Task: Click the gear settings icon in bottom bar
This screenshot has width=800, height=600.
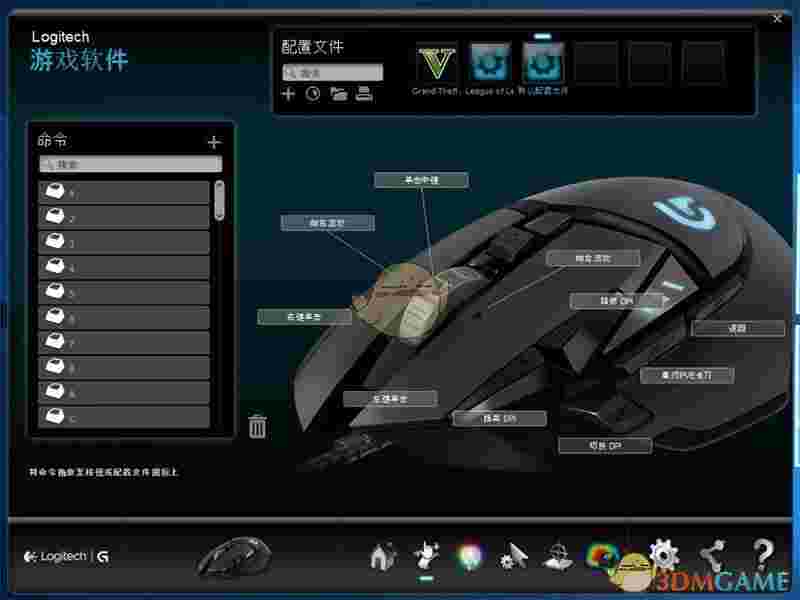Action: click(x=663, y=554)
